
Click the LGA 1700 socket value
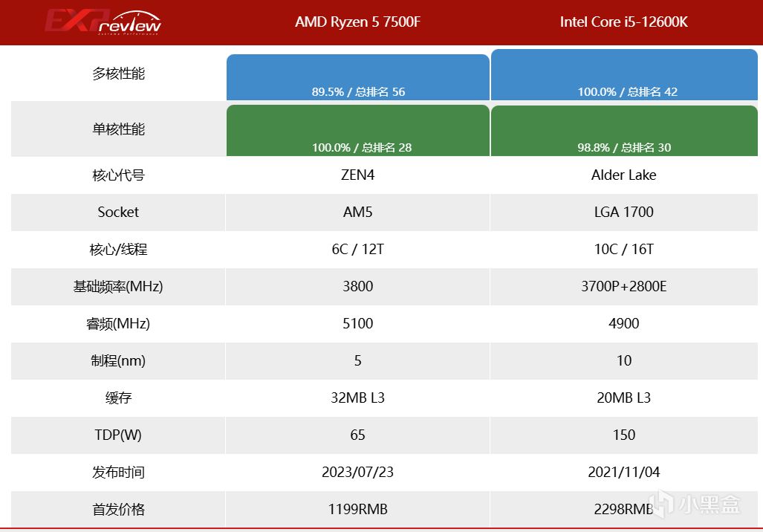click(x=624, y=213)
